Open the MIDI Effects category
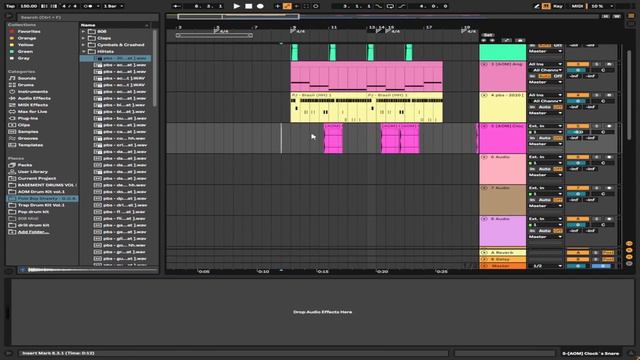 point(33,105)
